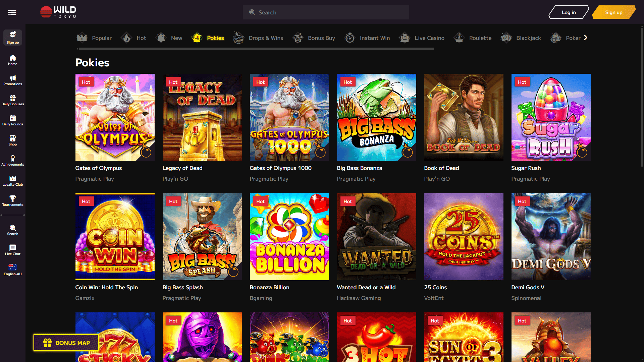
Task: Click the Gates of Olympus title link
Action: [x=99, y=168]
